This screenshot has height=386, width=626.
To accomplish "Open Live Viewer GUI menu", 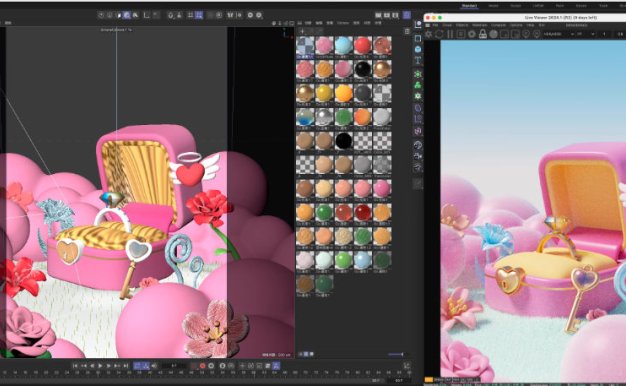I will point(542,25).
